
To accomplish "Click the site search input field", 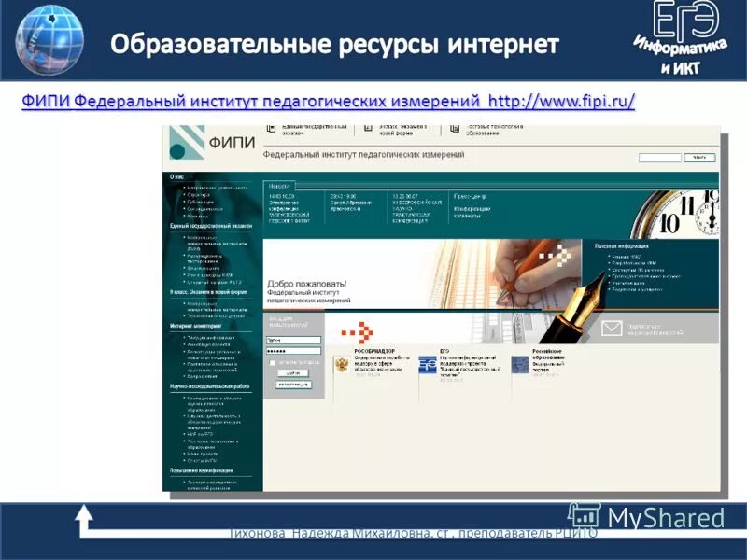I will pos(660,158).
